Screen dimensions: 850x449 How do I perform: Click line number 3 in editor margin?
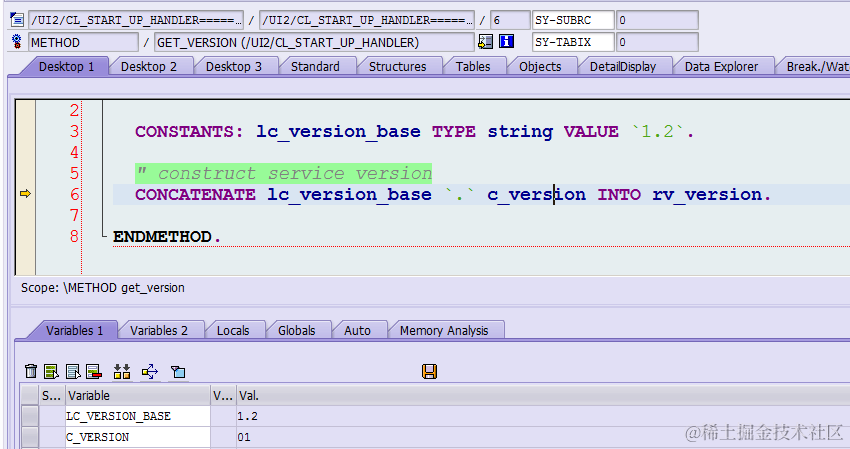[74, 131]
